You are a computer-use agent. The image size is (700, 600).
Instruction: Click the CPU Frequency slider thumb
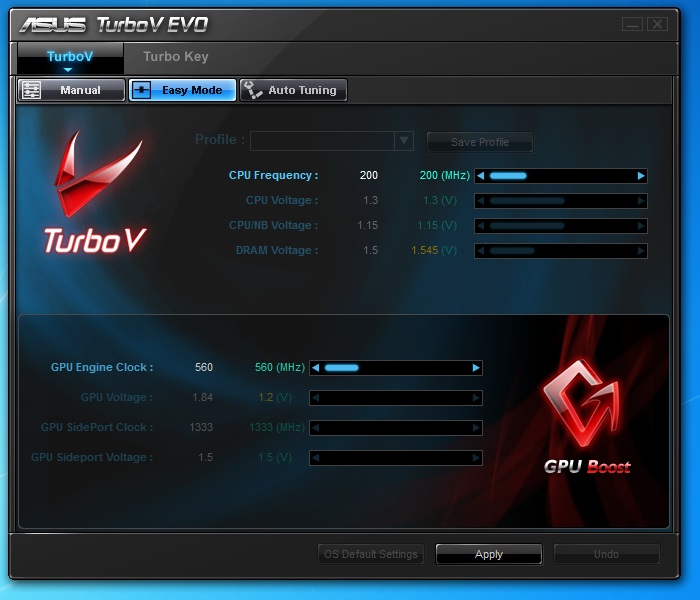pyautogui.click(x=508, y=176)
